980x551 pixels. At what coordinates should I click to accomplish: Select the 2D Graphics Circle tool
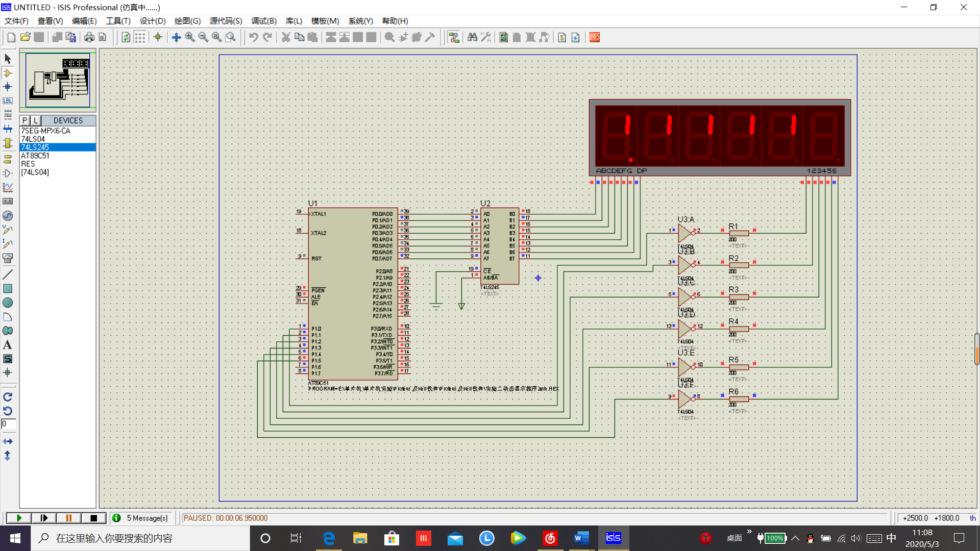(x=8, y=303)
